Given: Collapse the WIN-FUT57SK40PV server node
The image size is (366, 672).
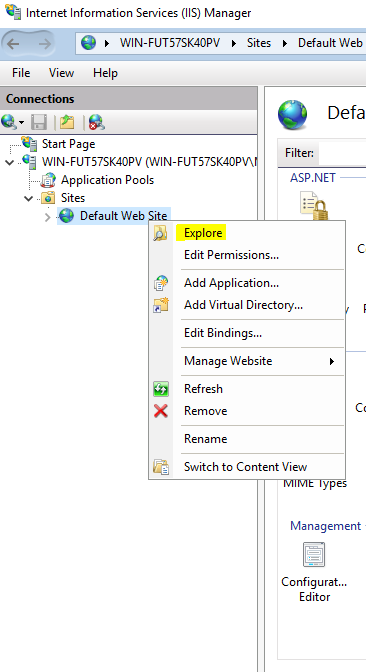Looking at the screenshot, I should tap(9, 162).
